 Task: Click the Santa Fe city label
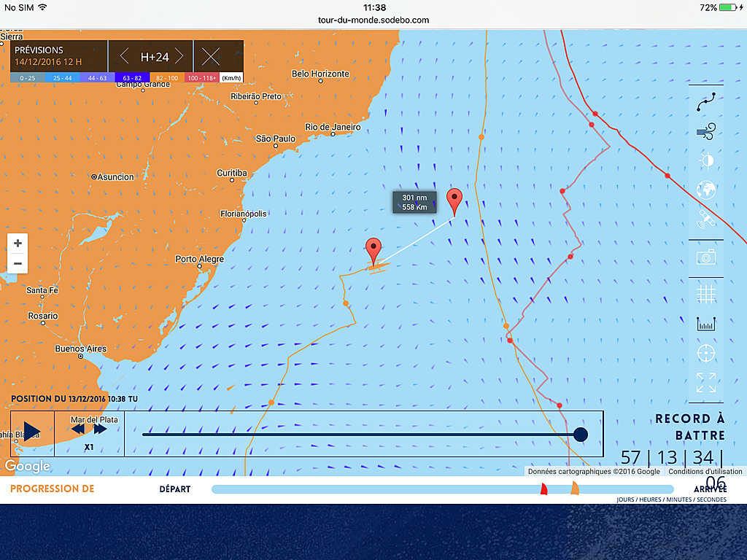42,290
